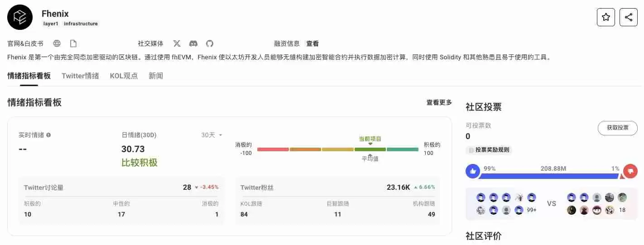Click the 投票奖励规则 document icon
Image resolution: width=644 pixels, height=245 pixels.
[471, 150]
